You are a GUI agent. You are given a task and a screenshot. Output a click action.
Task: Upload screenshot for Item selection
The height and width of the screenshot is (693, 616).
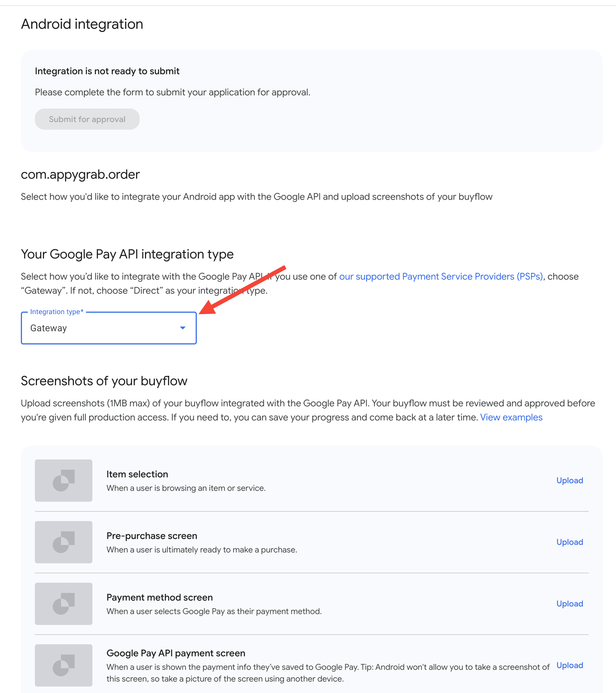(570, 480)
